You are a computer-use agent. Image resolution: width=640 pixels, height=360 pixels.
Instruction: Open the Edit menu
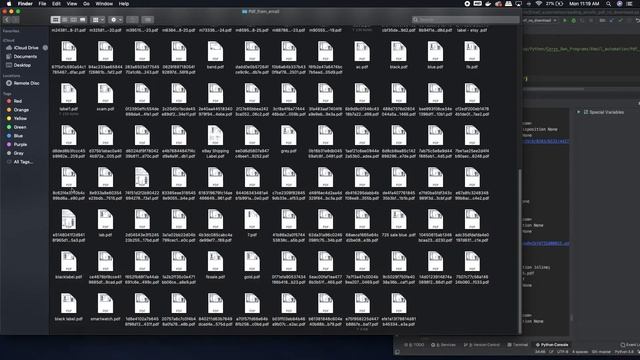[x=56, y=4]
